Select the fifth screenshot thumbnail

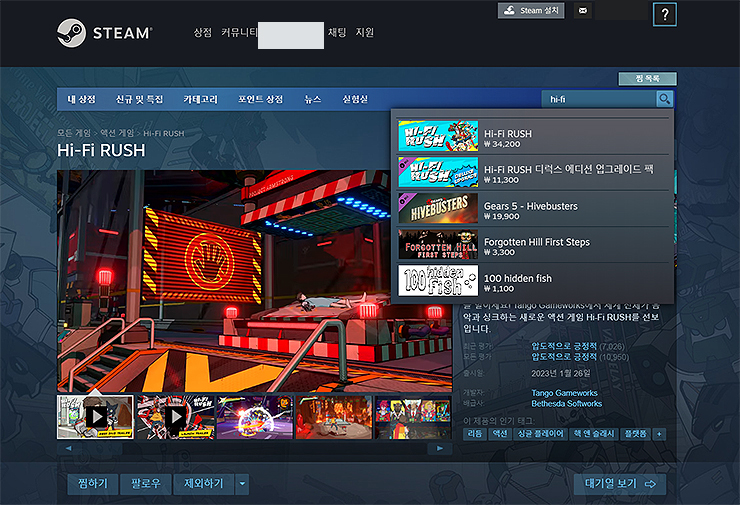tap(413, 417)
